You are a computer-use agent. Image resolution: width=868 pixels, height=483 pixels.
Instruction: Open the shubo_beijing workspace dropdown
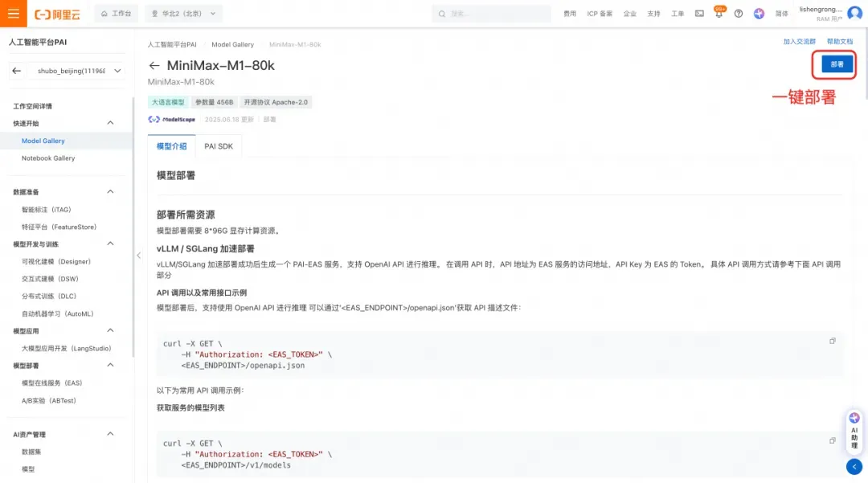(77, 71)
